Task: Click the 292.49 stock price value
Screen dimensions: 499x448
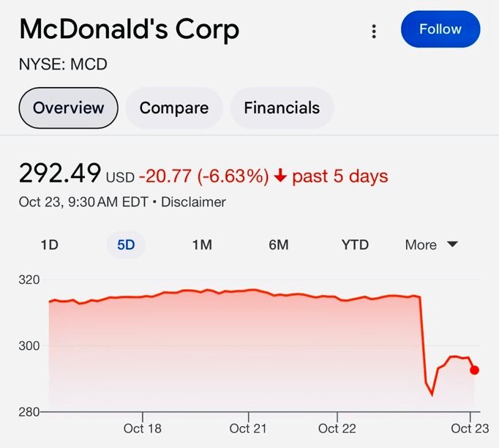Action: coord(60,173)
